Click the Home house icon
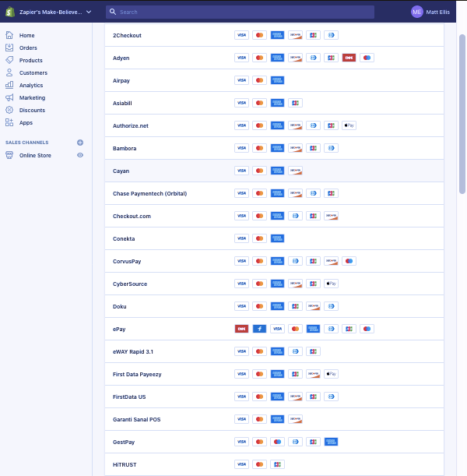 (9, 35)
